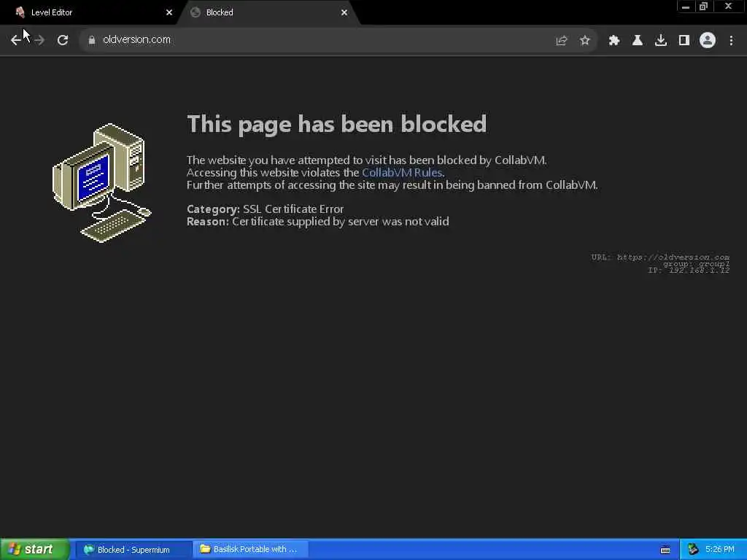The height and width of the screenshot is (560, 747).
Task: Open the extensions puzzle icon
Action: (x=614, y=41)
